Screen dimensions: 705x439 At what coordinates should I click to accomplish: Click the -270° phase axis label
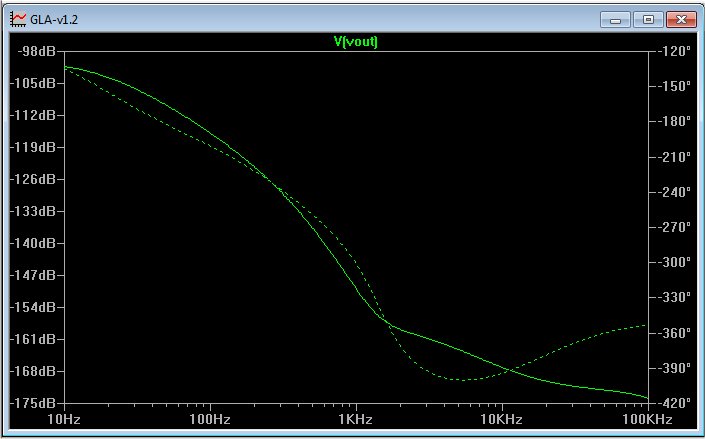[674, 227]
